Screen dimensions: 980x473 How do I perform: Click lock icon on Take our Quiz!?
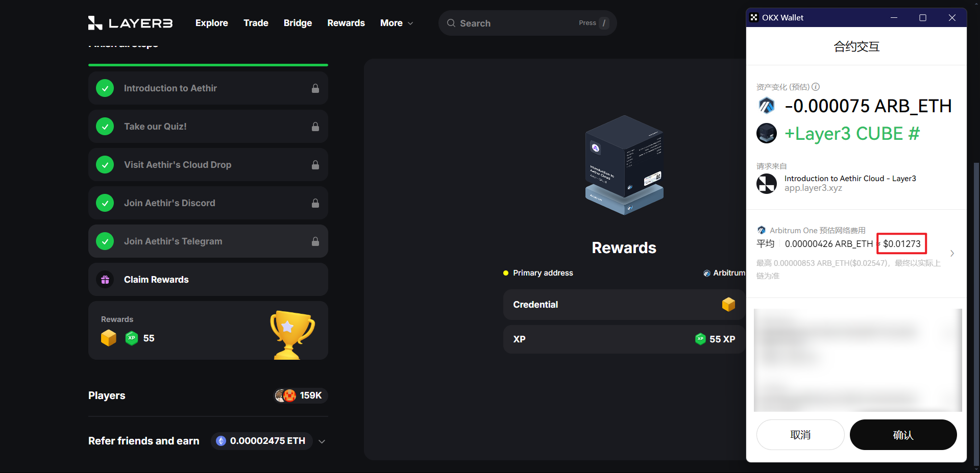point(315,127)
